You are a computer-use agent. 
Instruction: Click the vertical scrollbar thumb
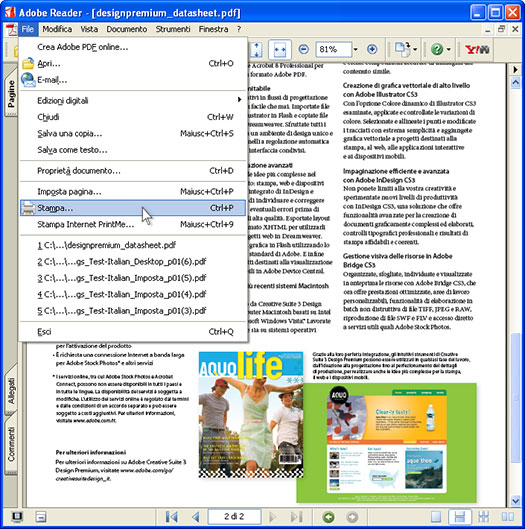[515, 398]
